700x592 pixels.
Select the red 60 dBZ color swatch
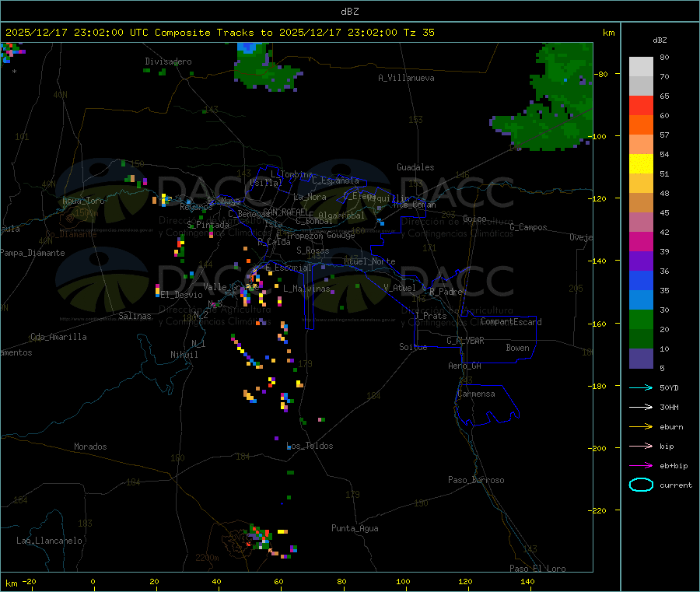641,105
